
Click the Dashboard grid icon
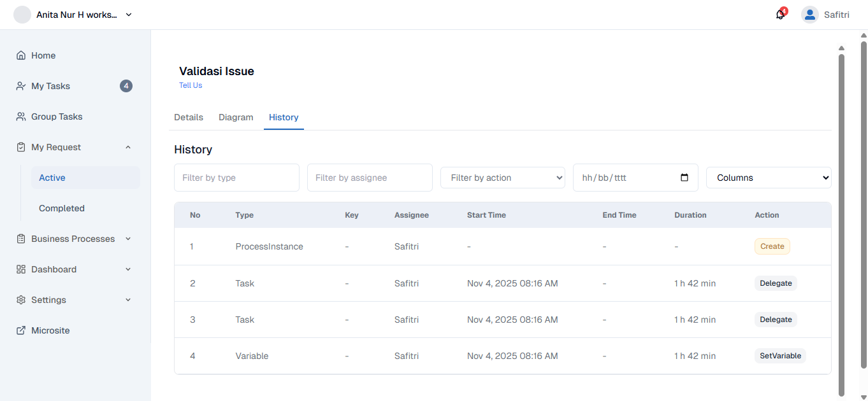[20, 269]
